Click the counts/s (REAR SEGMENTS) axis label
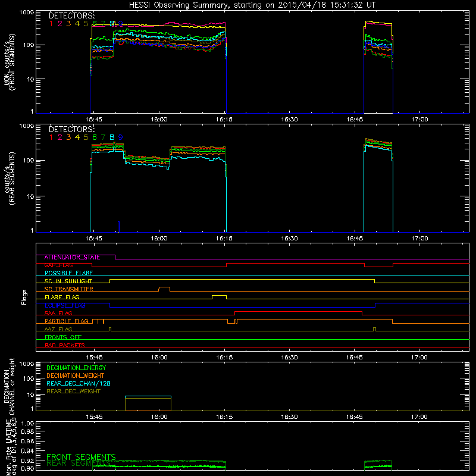Viewport: 476px width, 476px height. coord(10,178)
